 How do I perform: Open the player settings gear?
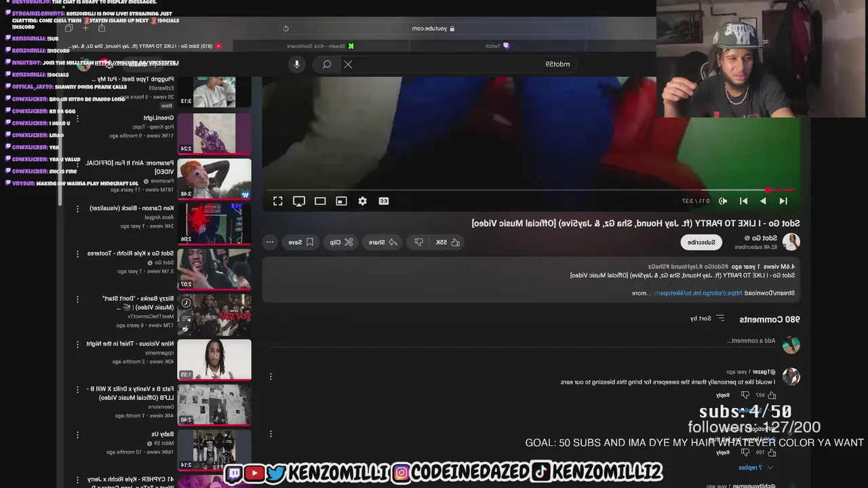coord(363,201)
